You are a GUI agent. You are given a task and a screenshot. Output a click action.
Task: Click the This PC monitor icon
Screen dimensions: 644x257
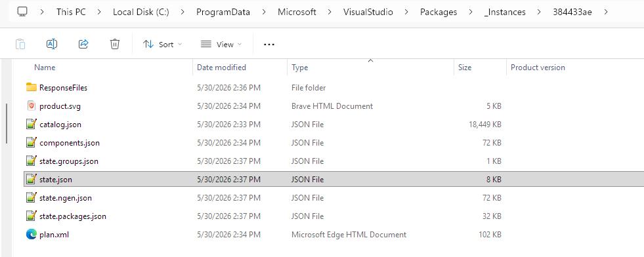click(x=22, y=12)
